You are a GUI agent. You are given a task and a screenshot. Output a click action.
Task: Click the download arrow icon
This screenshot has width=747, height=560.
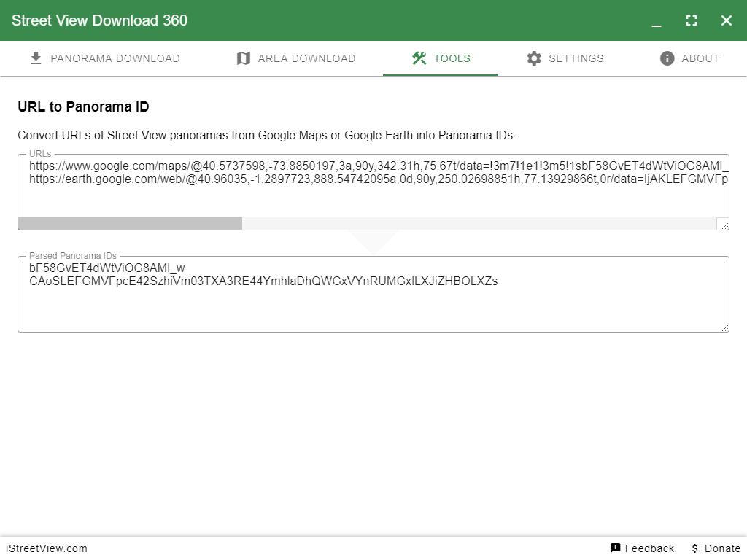(36, 58)
